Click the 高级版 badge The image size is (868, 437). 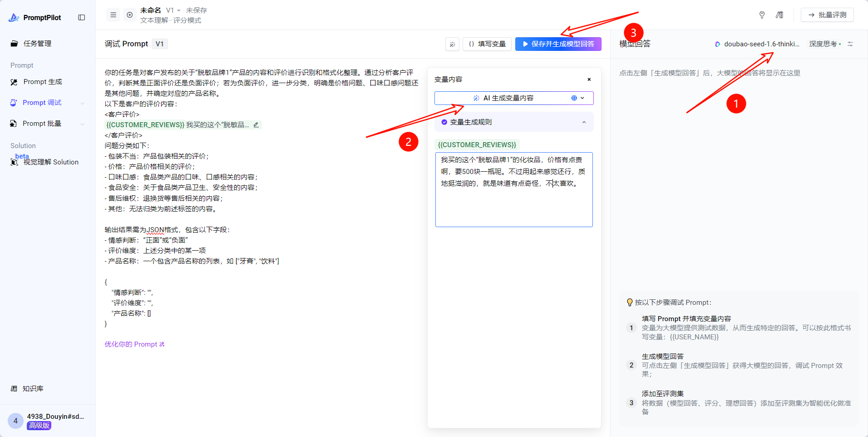coord(39,426)
